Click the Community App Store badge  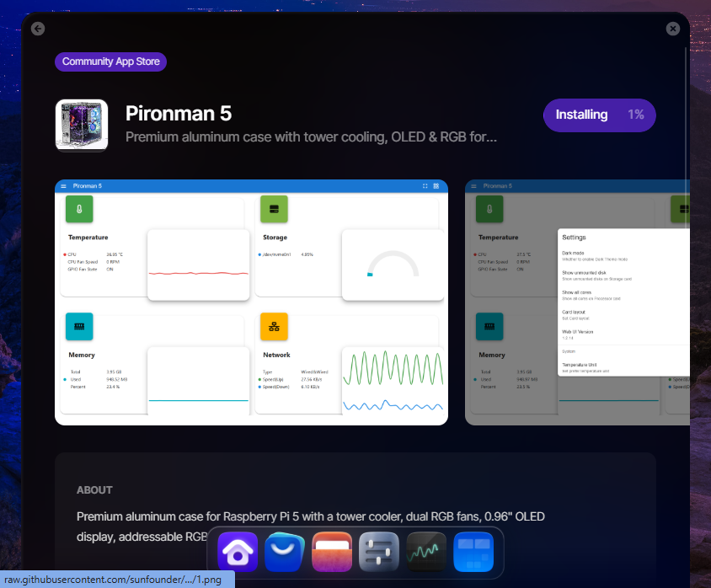click(110, 61)
